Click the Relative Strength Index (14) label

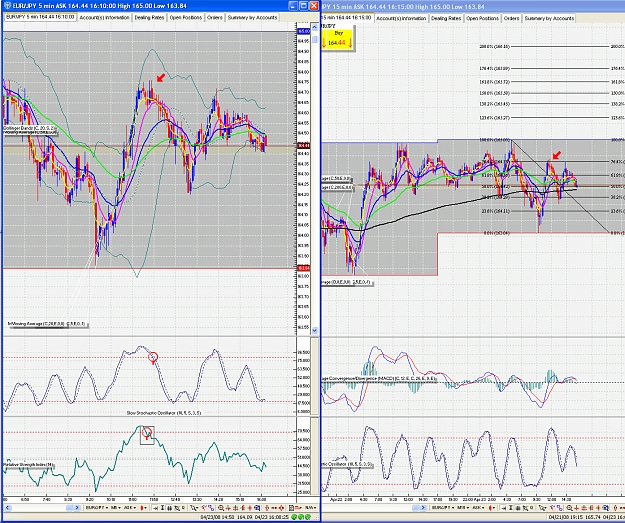click(x=28, y=465)
